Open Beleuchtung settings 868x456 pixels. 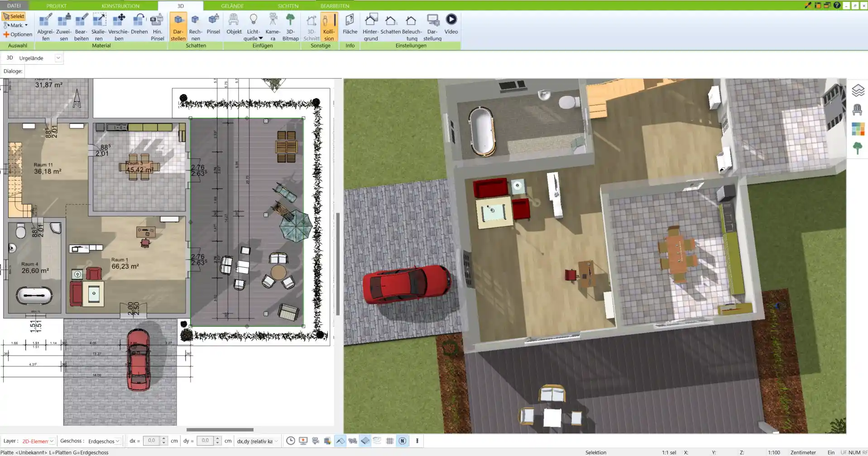412,27
